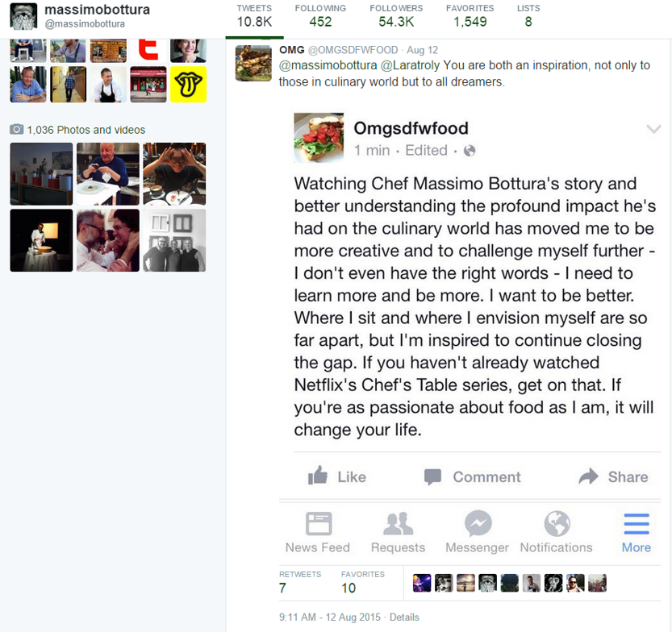Image resolution: width=672 pixels, height=632 pixels.
Task: Open the Following tab
Action: point(320,16)
